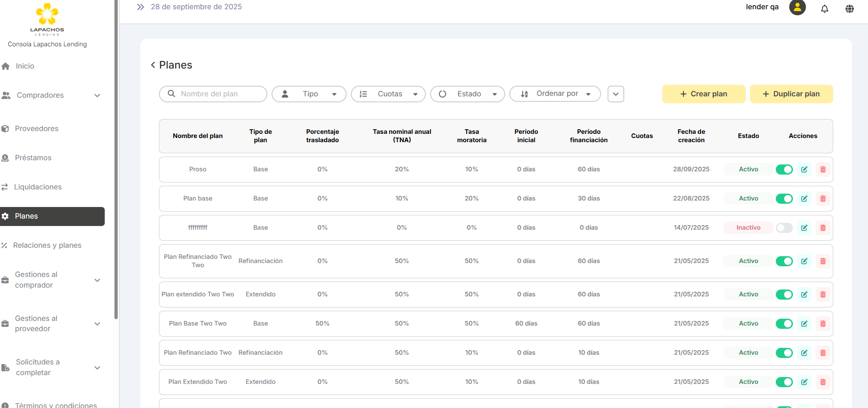The height and width of the screenshot is (408, 868).
Task: Open the Estado filter dropdown
Action: [x=467, y=94]
